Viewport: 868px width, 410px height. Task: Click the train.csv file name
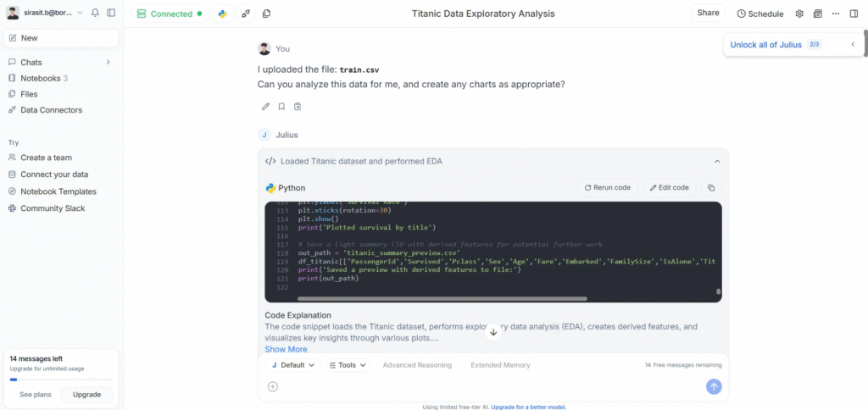359,70
